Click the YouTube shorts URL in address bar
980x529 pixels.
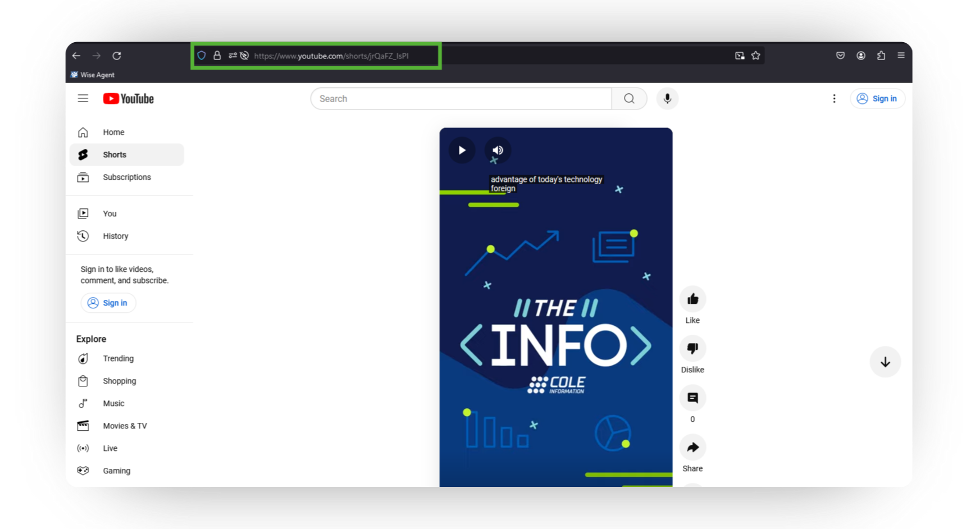tap(331, 56)
